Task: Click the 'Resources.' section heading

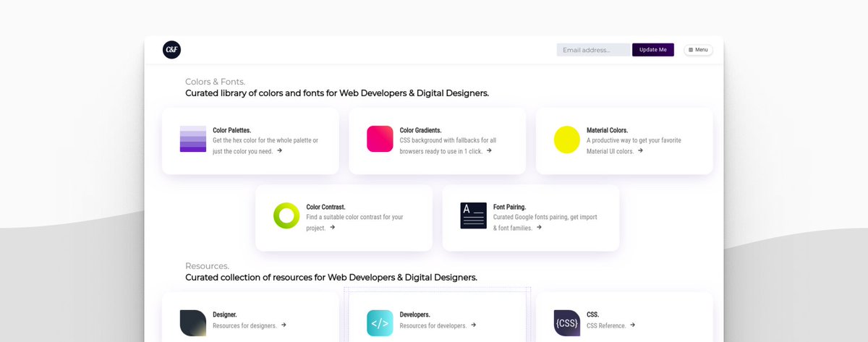Action: click(x=207, y=266)
